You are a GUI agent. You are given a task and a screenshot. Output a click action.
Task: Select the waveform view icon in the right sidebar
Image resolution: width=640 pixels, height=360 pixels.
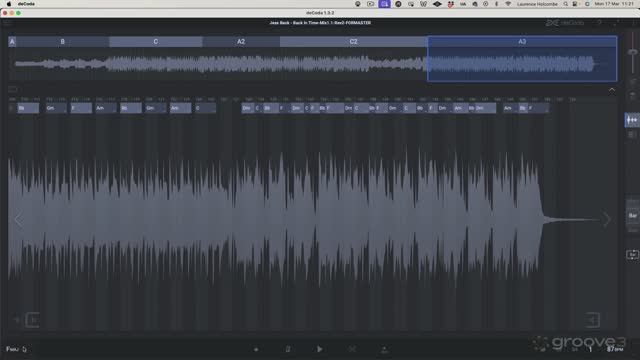(632, 120)
